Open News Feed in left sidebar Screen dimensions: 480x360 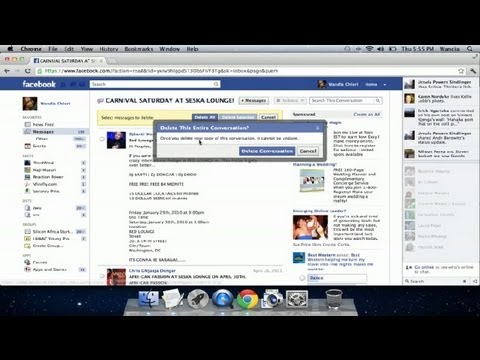point(43,124)
